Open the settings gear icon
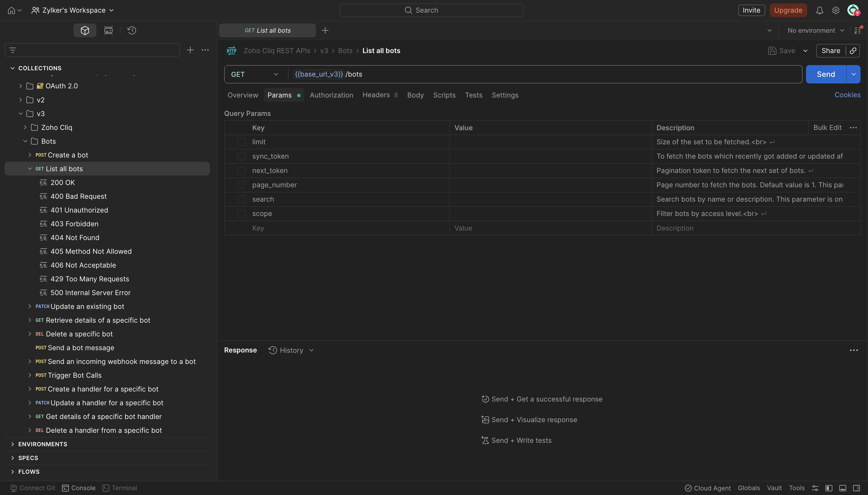Viewport: 868px width, 495px height. pos(836,10)
